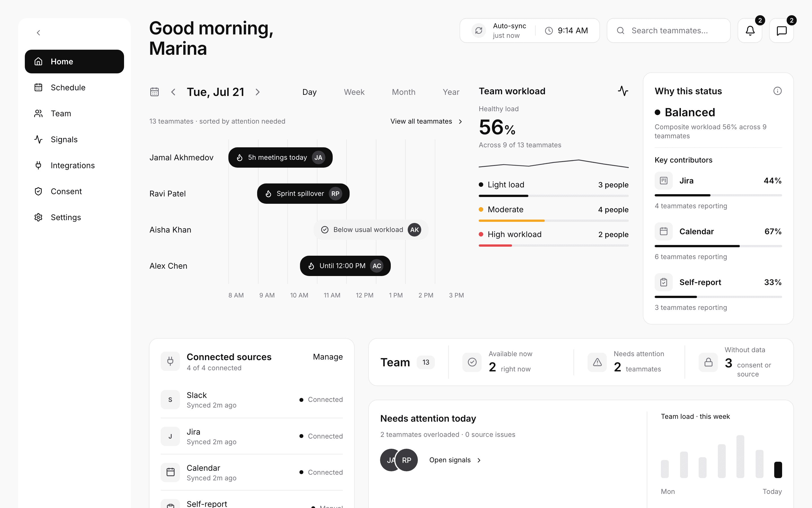Viewport: 812px width, 508px height.
Task: Go to the Team section
Action: coord(74,113)
